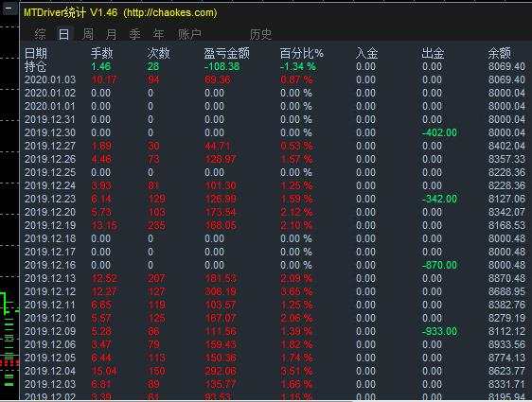Select the 2019.12.11 date row
532x402 pixels.
50,305
